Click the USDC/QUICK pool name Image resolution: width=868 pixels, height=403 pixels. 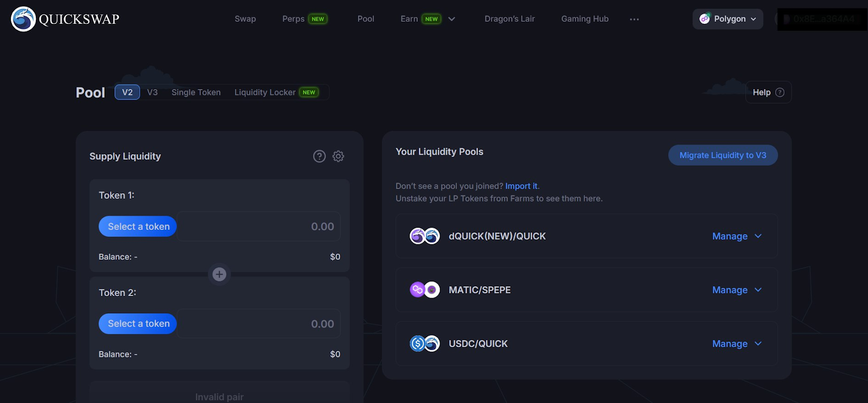(x=478, y=344)
